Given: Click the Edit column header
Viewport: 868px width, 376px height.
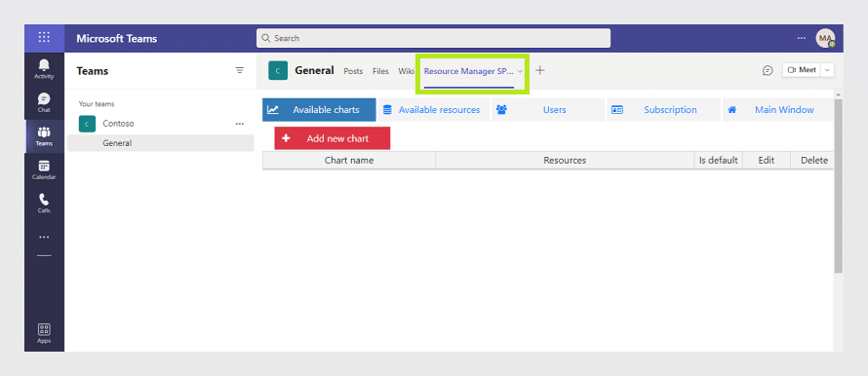Looking at the screenshot, I should tap(767, 161).
